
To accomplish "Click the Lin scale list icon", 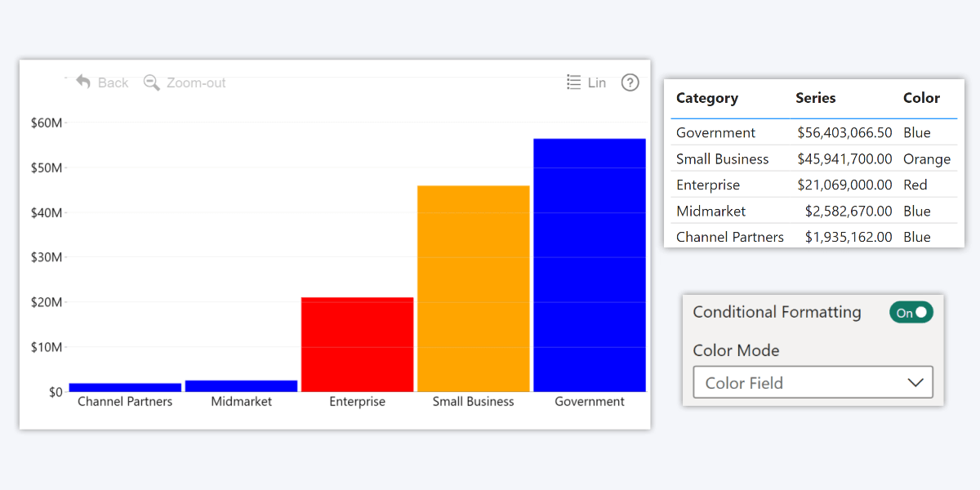I will tap(574, 82).
